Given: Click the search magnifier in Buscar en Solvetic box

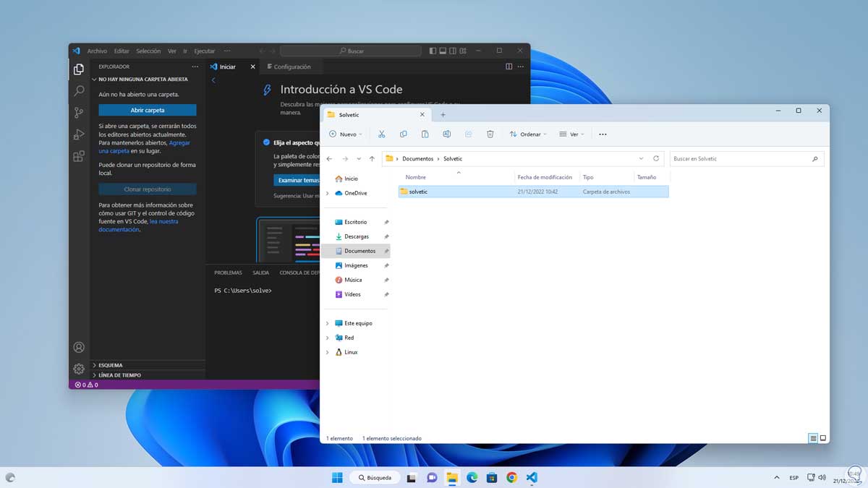Looking at the screenshot, I should 815,158.
